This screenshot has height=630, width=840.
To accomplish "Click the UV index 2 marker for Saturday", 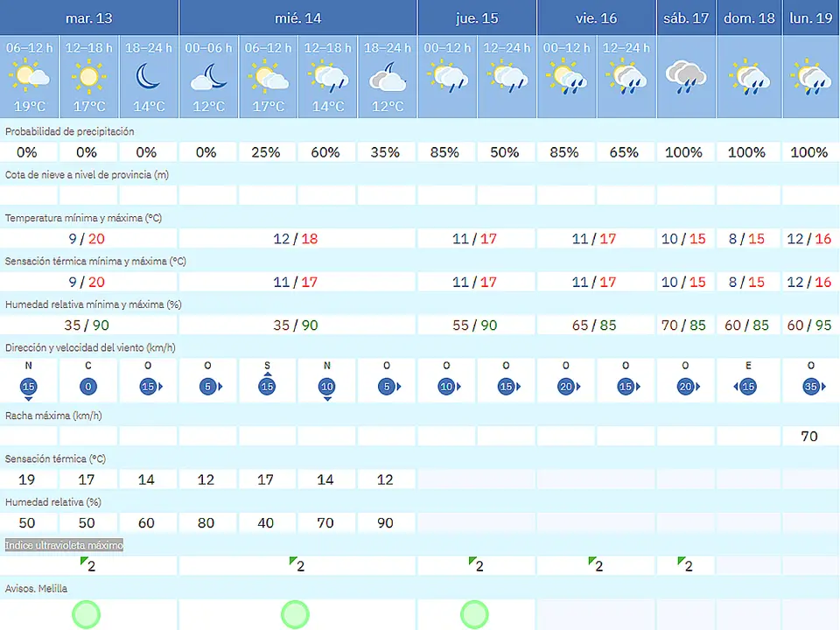I will (685, 564).
